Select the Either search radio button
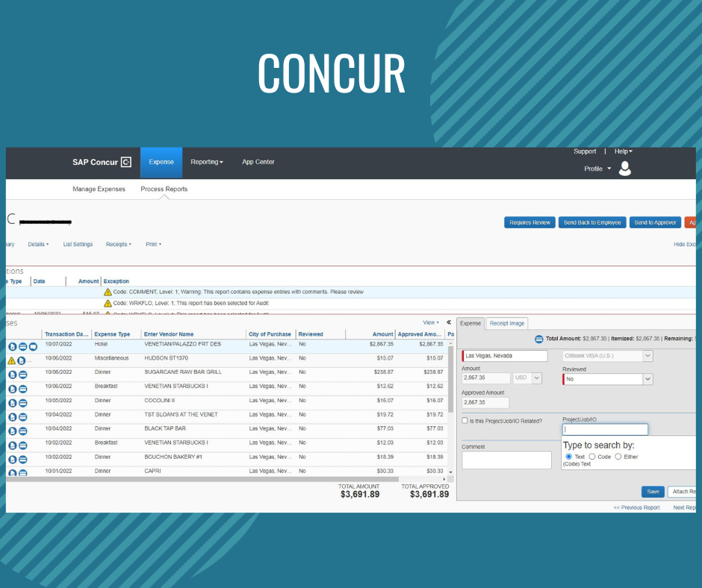The height and width of the screenshot is (588, 702). (618, 457)
